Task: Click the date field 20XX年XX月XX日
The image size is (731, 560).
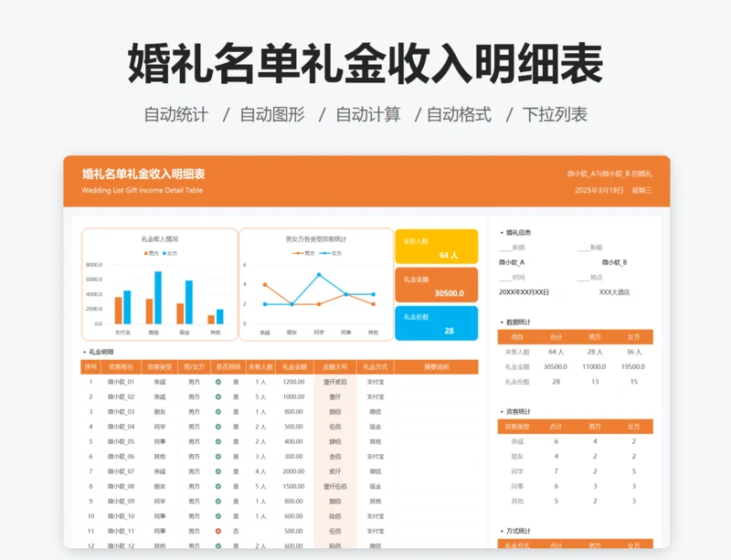Action: click(x=524, y=292)
